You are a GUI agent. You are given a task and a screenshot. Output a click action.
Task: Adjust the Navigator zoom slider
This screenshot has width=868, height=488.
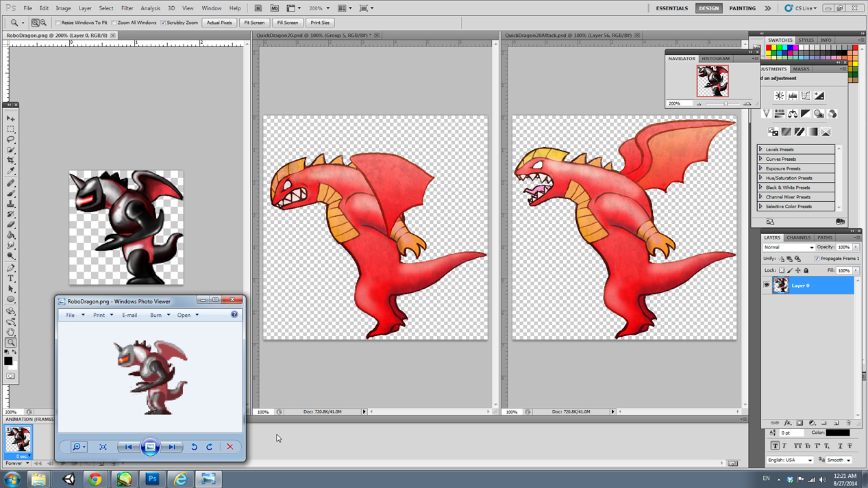726,103
